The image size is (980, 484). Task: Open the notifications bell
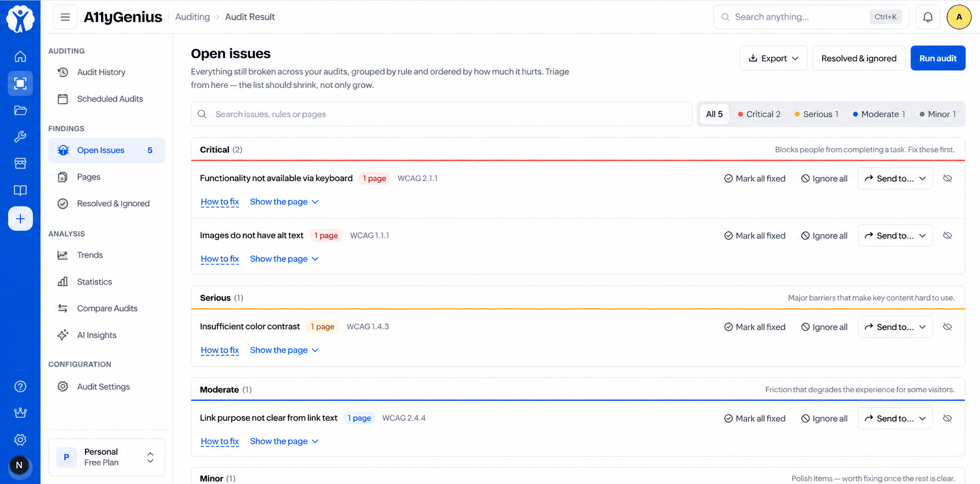pos(928,17)
